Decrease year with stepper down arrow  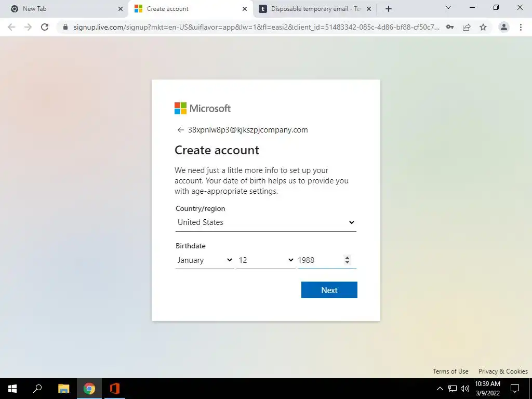(347, 262)
